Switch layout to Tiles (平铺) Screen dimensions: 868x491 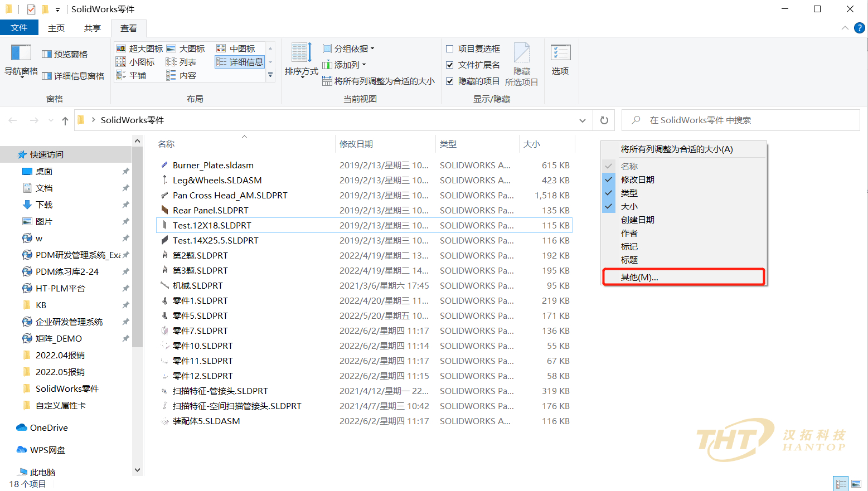[131, 75]
